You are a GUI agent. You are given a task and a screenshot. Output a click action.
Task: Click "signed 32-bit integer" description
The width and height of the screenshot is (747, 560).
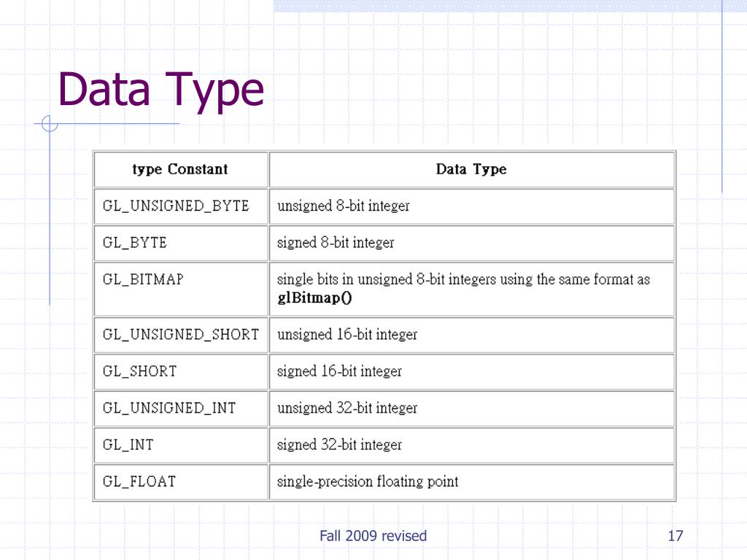(x=339, y=445)
